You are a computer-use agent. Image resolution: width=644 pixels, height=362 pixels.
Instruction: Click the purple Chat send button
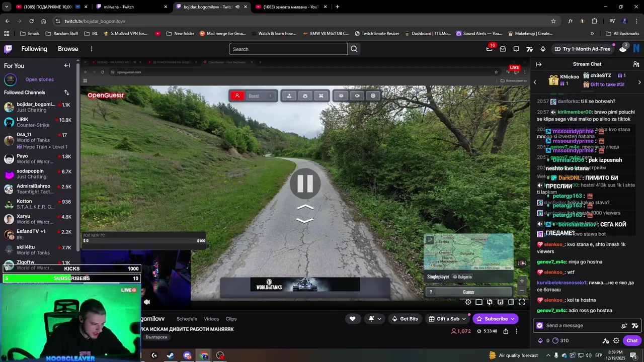pyautogui.click(x=632, y=340)
